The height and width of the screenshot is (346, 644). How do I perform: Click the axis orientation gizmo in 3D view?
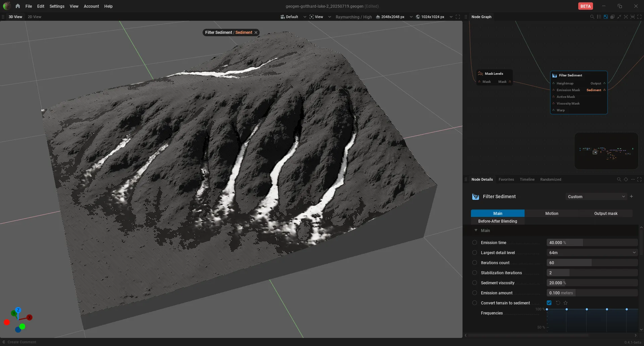pos(18,320)
